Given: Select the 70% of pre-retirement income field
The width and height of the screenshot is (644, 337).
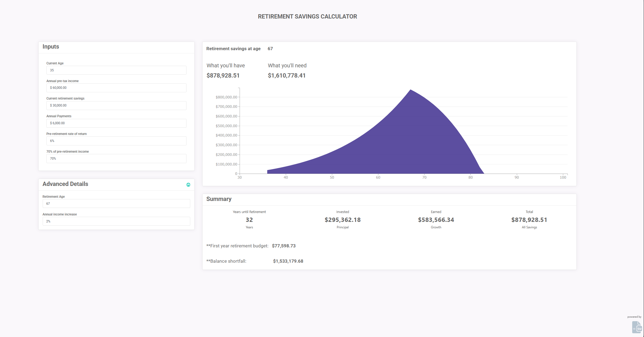Looking at the screenshot, I should 116,159.
